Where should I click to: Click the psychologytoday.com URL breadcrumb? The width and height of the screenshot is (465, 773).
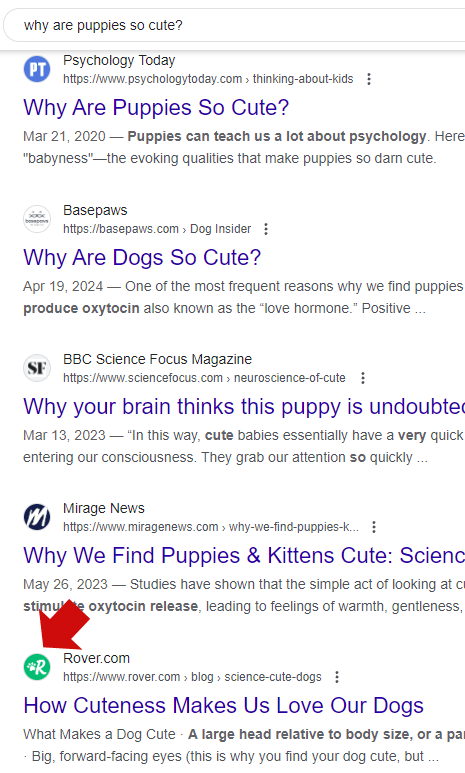[x=208, y=79]
